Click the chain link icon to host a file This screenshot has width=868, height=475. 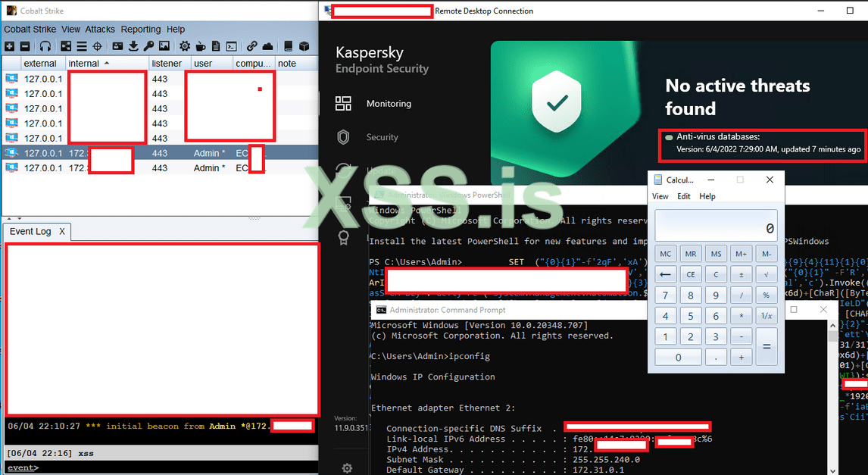[252, 46]
